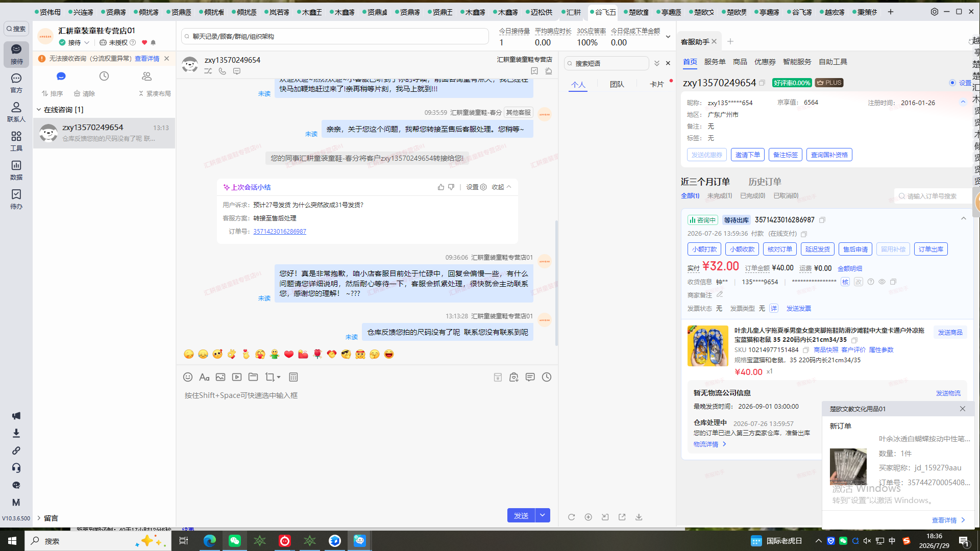Screen dimensions: 980x551
Task: Toggle the eye icon to reveal recipient info
Action: click(882, 282)
